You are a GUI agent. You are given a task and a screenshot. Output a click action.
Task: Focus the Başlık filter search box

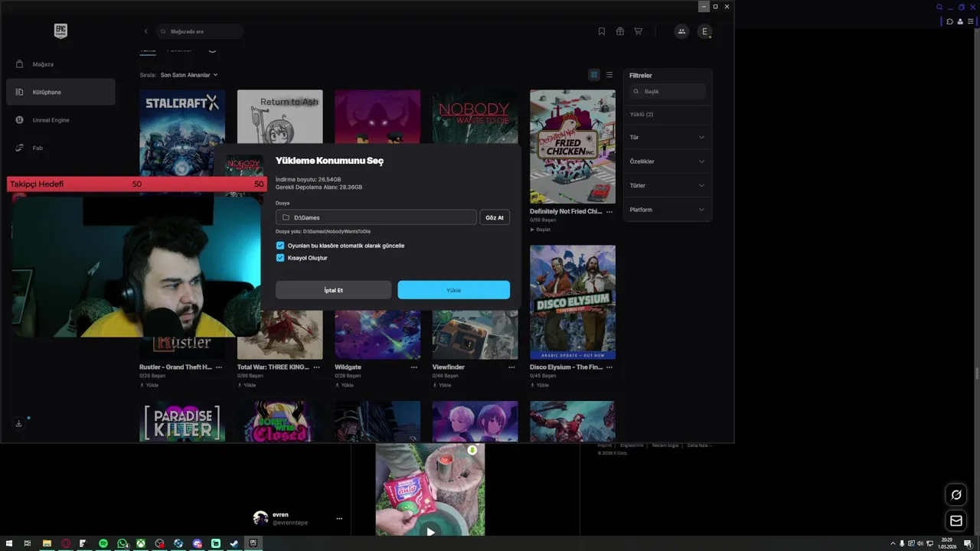(668, 91)
